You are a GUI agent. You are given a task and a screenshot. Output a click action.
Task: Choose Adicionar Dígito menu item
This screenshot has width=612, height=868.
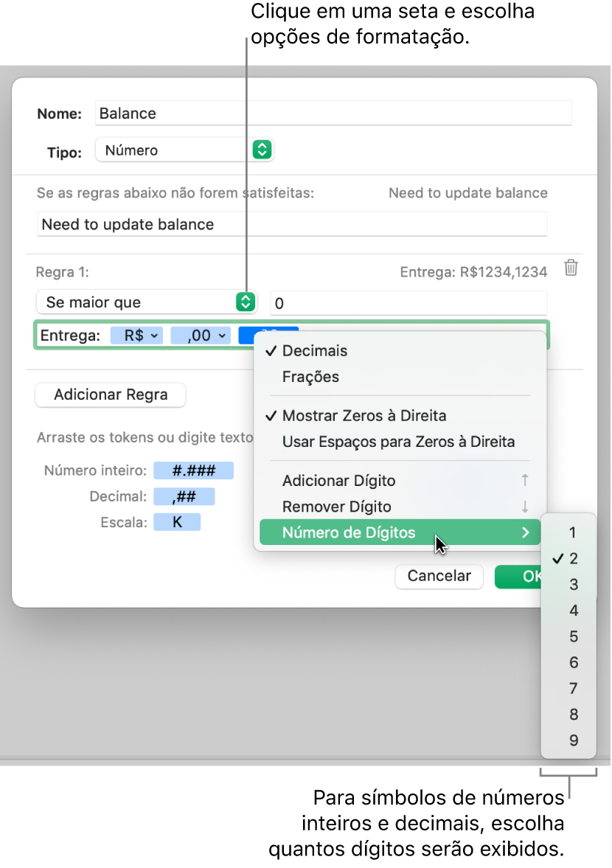[400, 480]
